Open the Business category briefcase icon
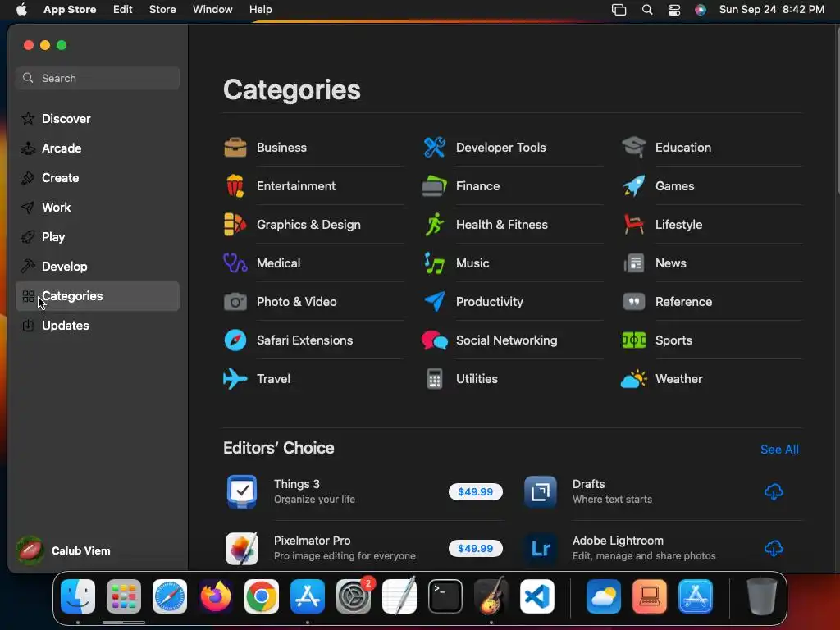The image size is (840, 630). [x=235, y=148]
